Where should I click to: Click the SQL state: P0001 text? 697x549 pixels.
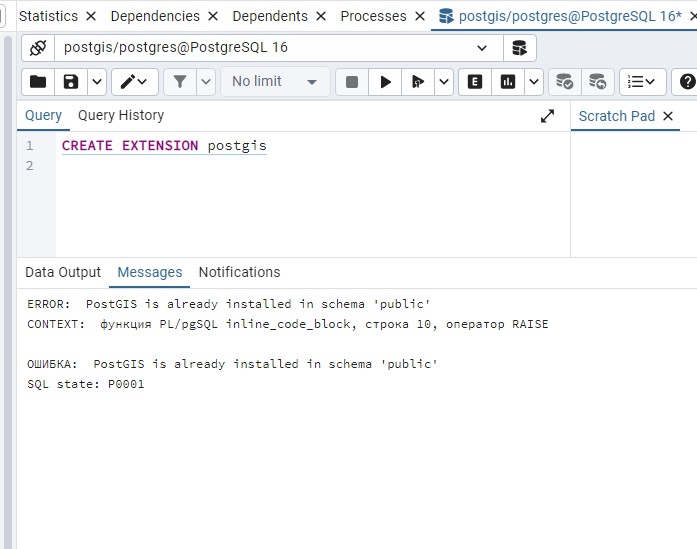pos(86,384)
